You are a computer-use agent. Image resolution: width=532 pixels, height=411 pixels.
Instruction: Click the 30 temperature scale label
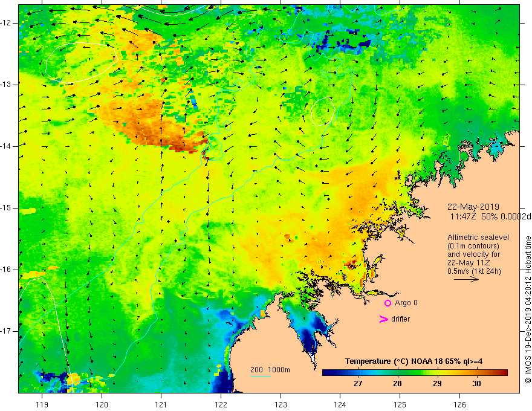[x=476, y=384]
